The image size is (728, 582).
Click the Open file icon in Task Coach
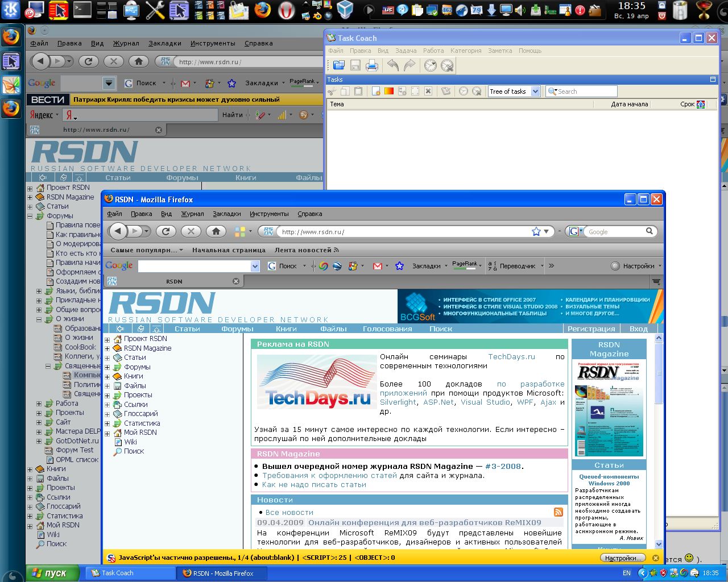pyautogui.click(x=339, y=66)
